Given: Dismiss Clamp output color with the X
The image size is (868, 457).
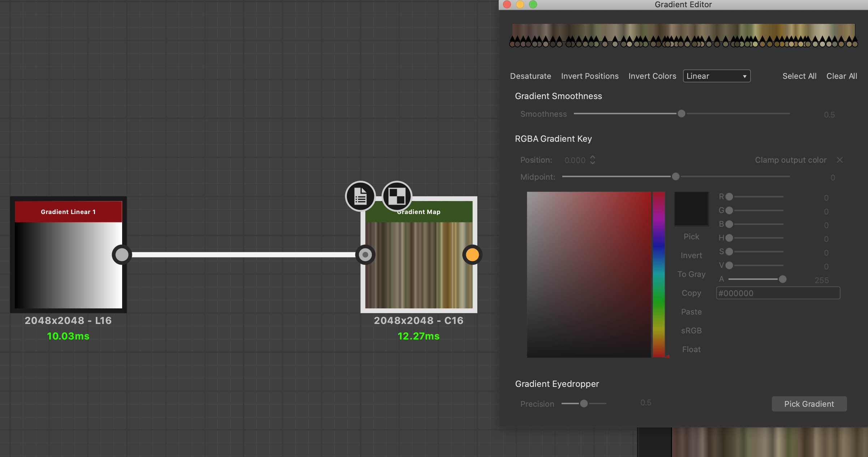Looking at the screenshot, I should 840,160.
